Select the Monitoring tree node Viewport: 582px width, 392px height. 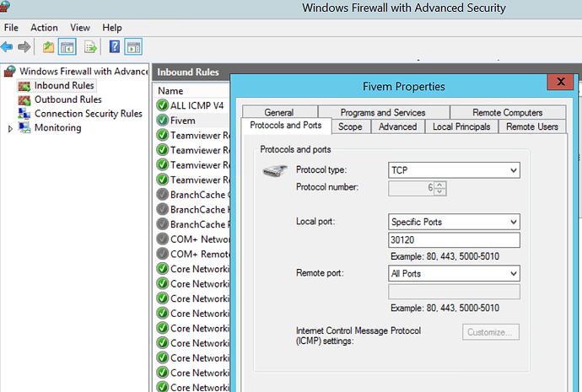(x=58, y=127)
